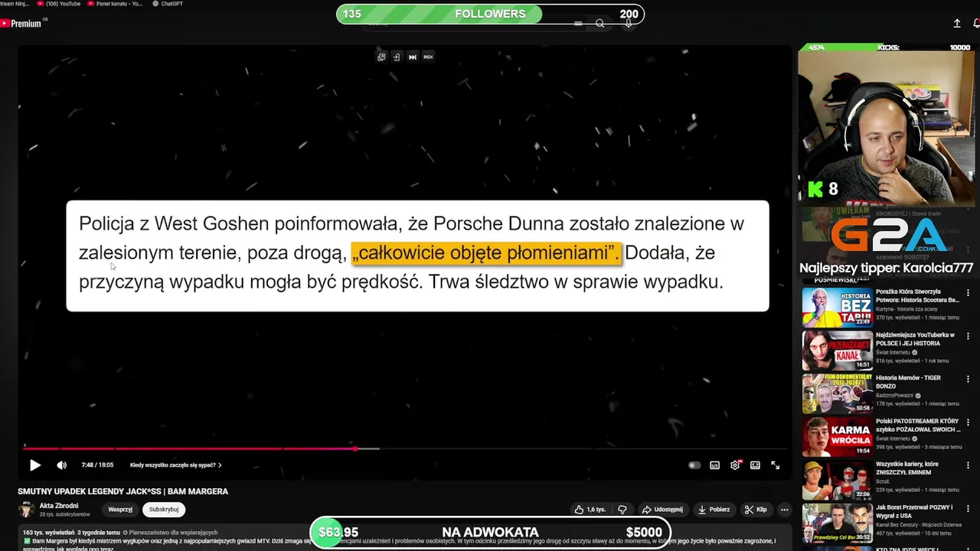Image resolution: width=980 pixels, height=551 pixels.
Task: Open options menu for 'Polski PATOSTREAMER' video
Action: coord(968,422)
